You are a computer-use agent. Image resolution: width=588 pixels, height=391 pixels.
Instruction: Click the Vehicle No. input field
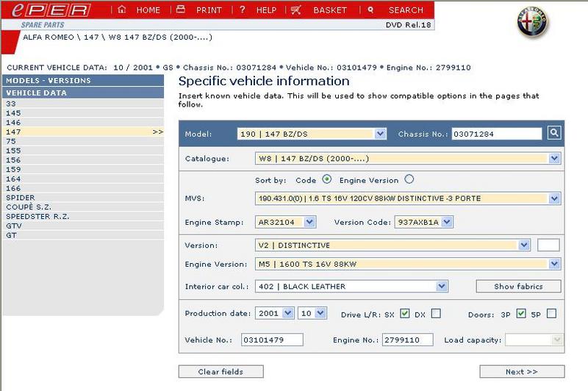[272, 340]
